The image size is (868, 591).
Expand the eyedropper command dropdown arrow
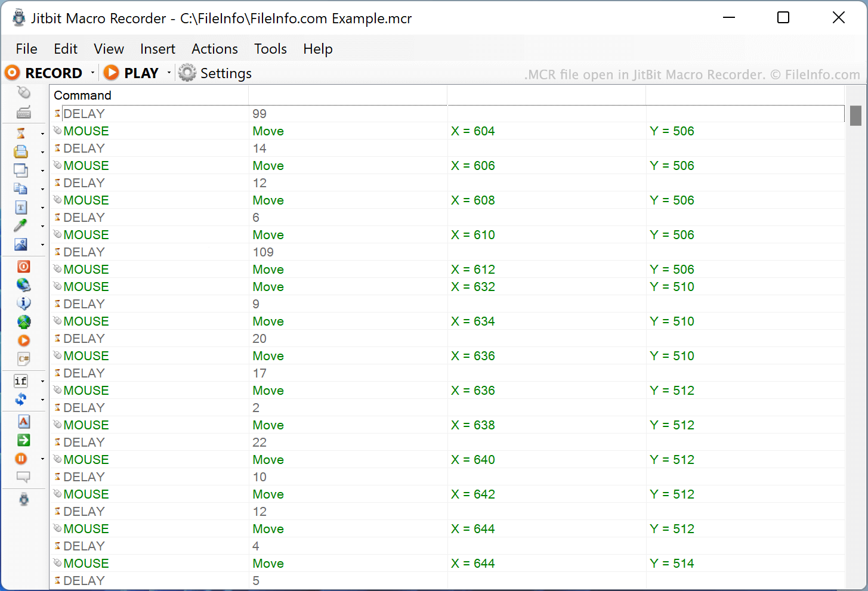42,226
